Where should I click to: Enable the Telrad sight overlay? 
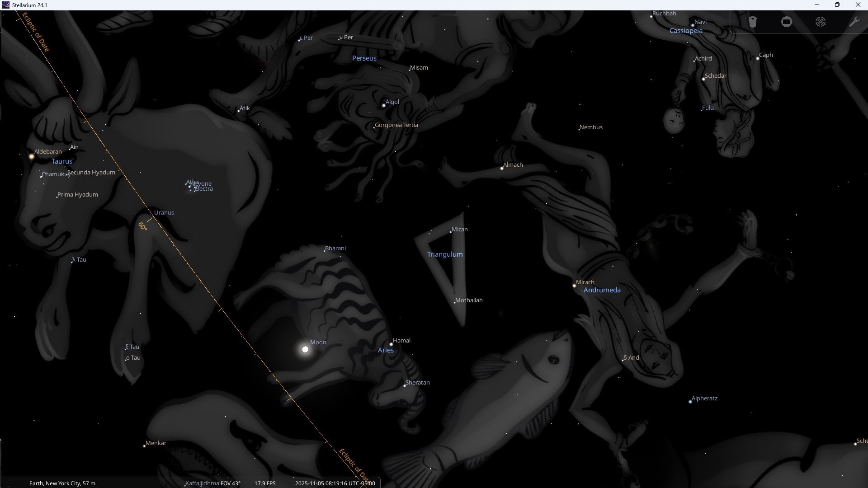[x=821, y=22]
